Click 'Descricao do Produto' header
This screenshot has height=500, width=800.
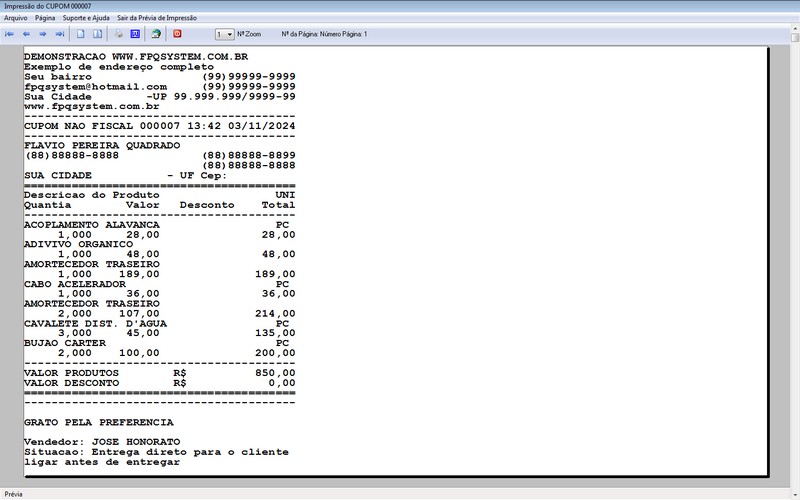pyautogui.click(x=92, y=195)
